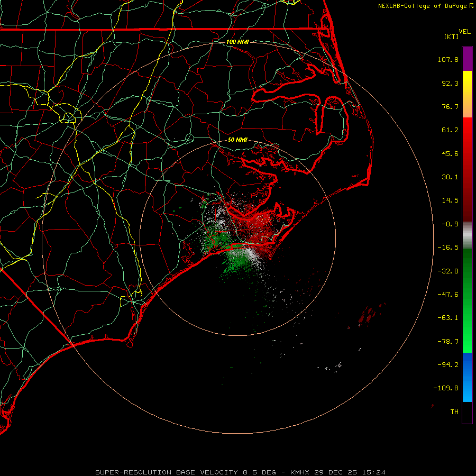Click the 92.3 velocity legend value
Screen dimensions: 476x476
(x=450, y=83)
